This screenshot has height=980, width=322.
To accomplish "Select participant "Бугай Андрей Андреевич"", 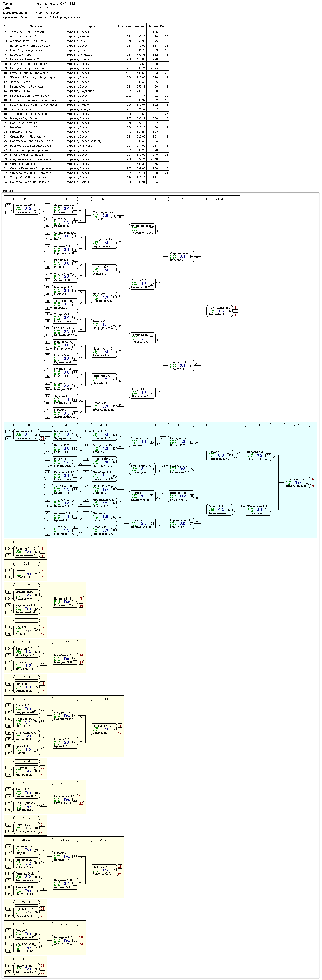I will (x=26, y=50).
